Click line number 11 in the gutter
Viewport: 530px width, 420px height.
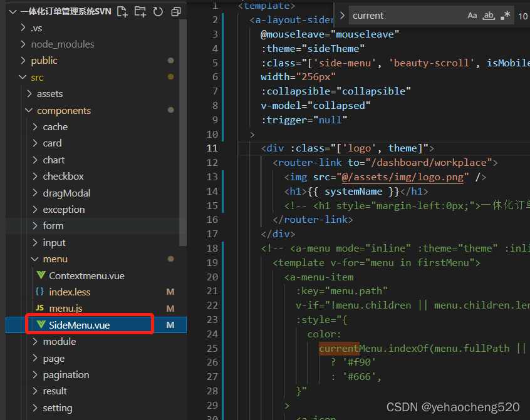pos(212,148)
